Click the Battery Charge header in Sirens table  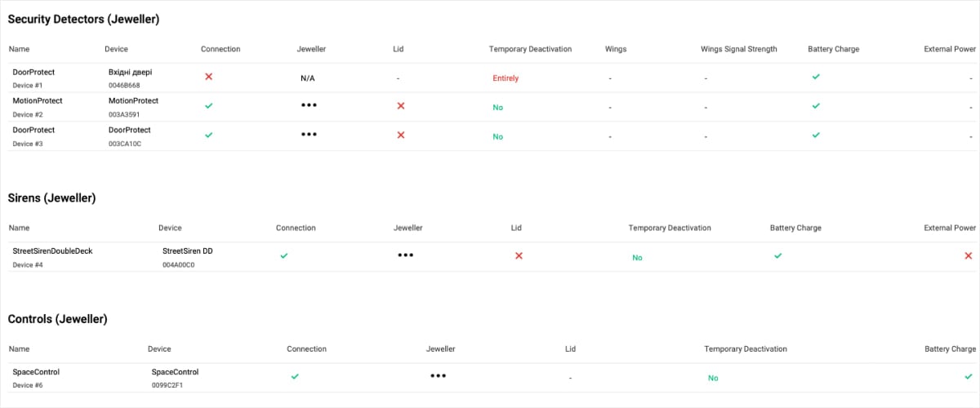tap(795, 228)
